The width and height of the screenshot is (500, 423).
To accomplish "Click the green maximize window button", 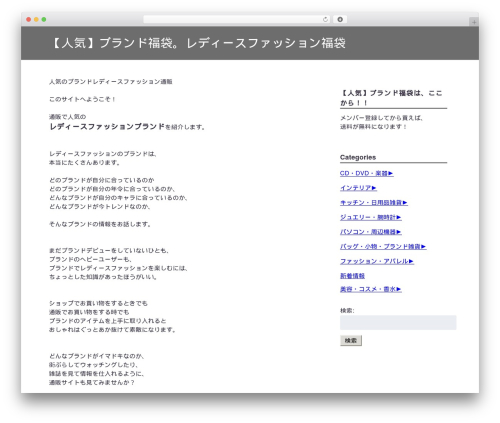I will (x=44, y=19).
